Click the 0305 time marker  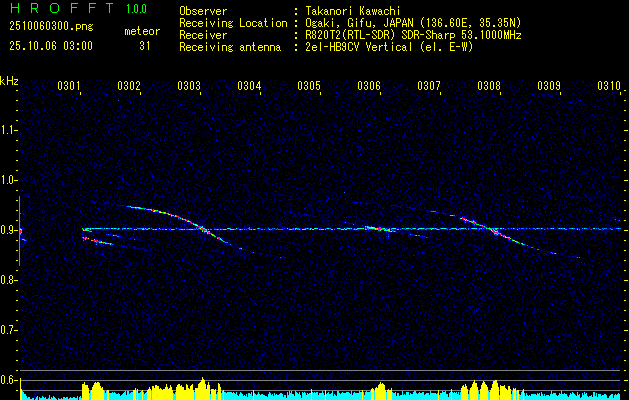pos(309,85)
